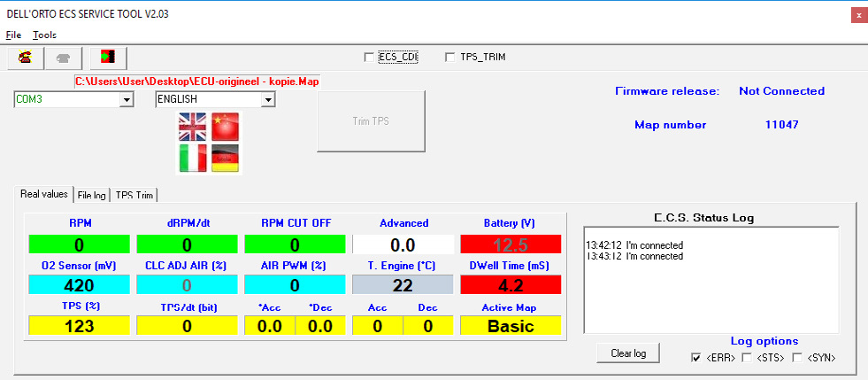Viewport: 868px width, 380px height.
Task: Click the Battery (V) value 12.5
Action: pos(511,244)
